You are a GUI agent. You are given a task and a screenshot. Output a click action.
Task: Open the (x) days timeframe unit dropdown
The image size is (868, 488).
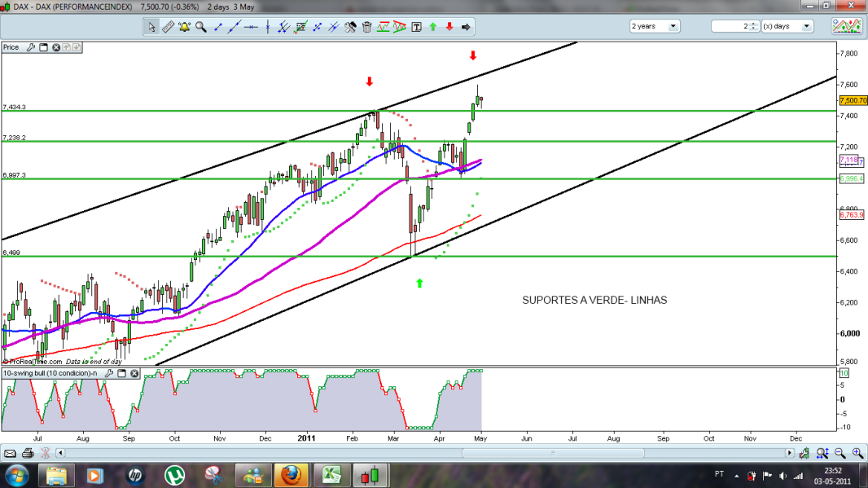(x=806, y=25)
